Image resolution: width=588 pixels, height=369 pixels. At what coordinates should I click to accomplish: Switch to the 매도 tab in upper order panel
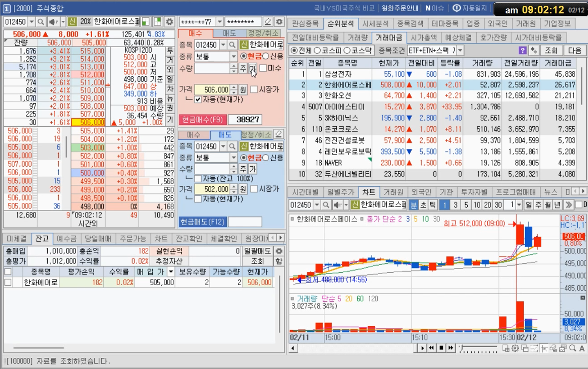(x=229, y=33)
